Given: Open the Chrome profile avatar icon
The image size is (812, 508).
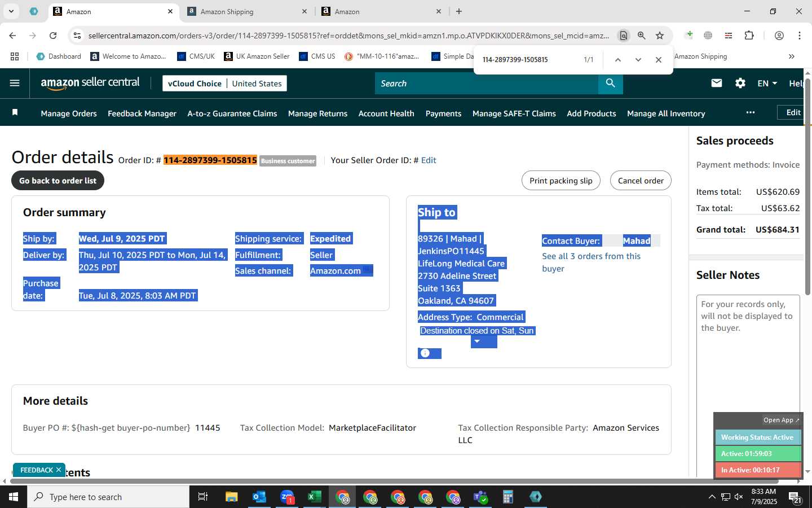Looking at the screenshot, I should (779, 36).
